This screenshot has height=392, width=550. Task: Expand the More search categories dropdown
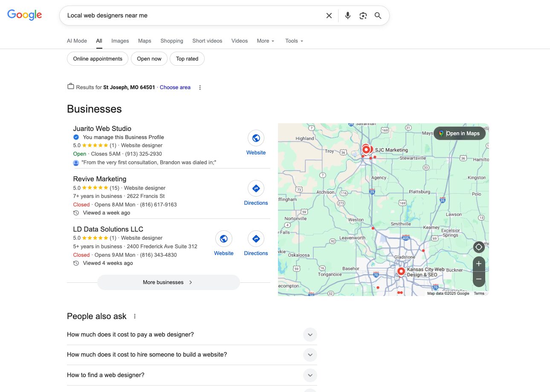[x=266, y=41]
